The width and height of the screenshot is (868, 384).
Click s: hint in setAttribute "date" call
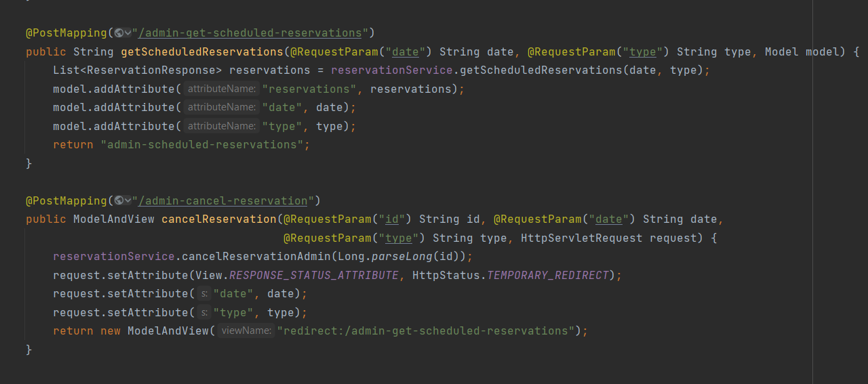pos(204,294)
